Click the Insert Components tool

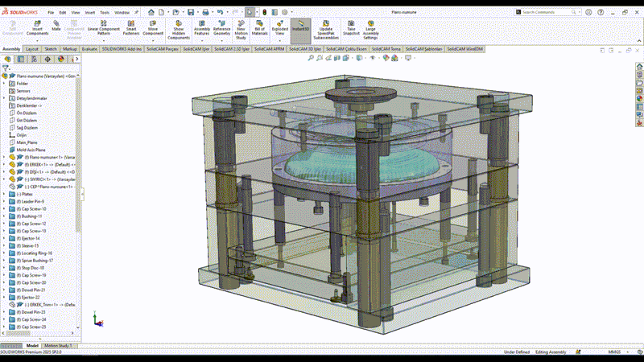(x=37, y=27)
